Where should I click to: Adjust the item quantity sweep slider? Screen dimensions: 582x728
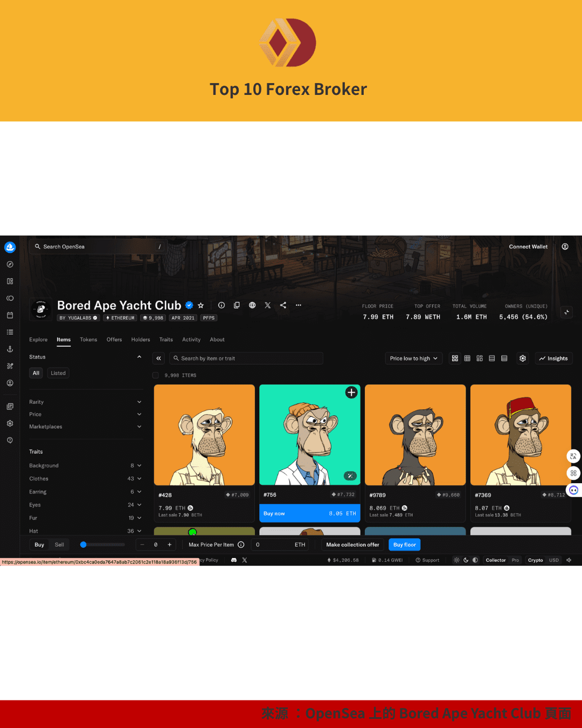84,545
